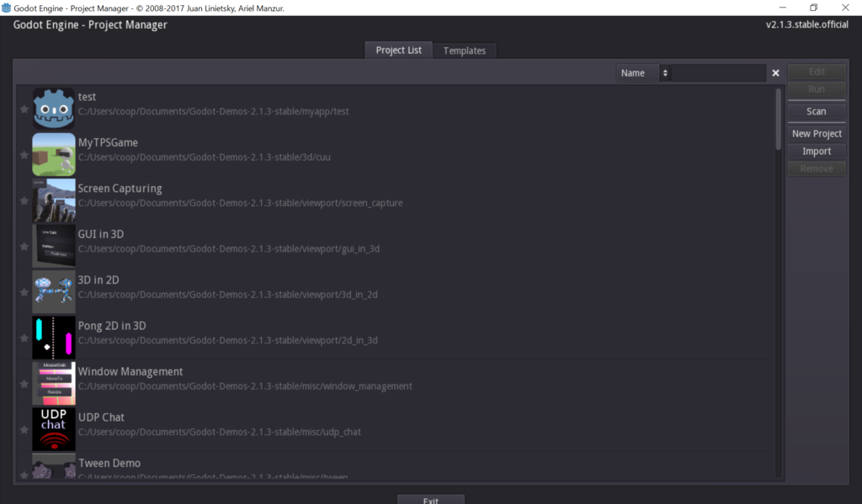This screenshot has height=504, width=862.
Task: Focus the project search input field
Action: pyautogui.click(x=719, y=73)
